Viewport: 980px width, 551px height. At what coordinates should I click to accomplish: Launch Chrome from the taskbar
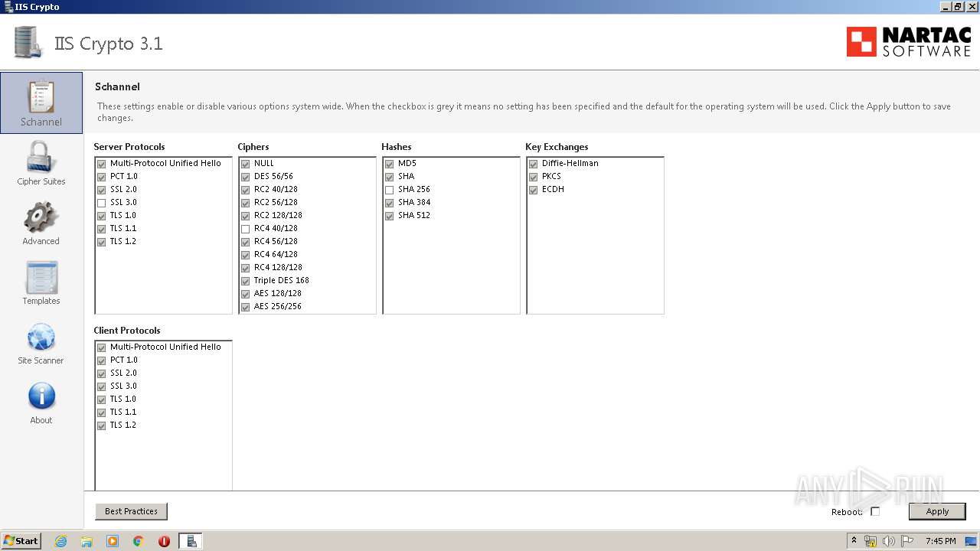(139, 541)
